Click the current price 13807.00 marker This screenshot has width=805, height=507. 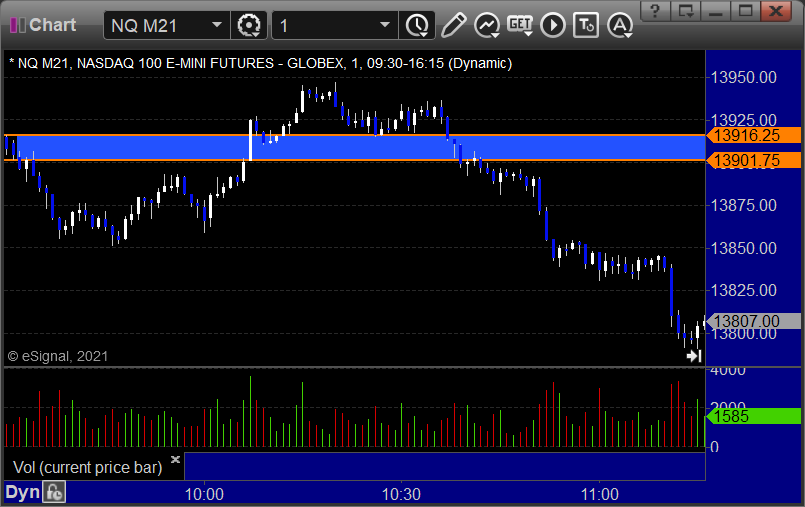(754, 321)
